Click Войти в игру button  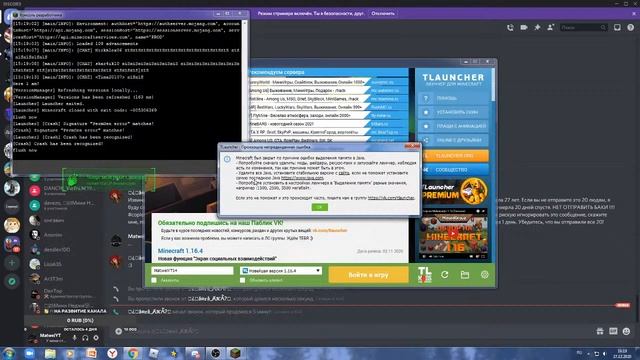click(x=369, y=275)
